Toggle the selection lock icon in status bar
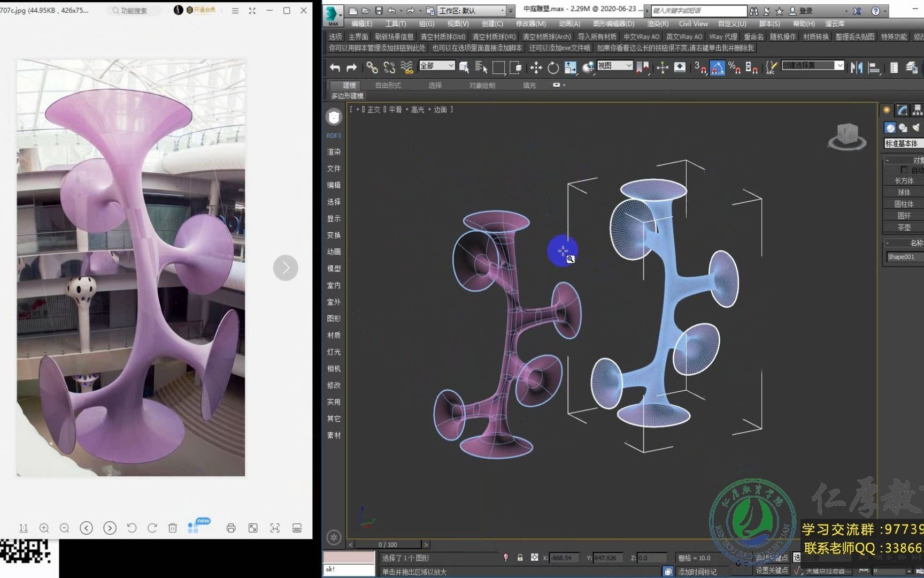The height and width of the screenshot is (578, 924). (520, 558)
